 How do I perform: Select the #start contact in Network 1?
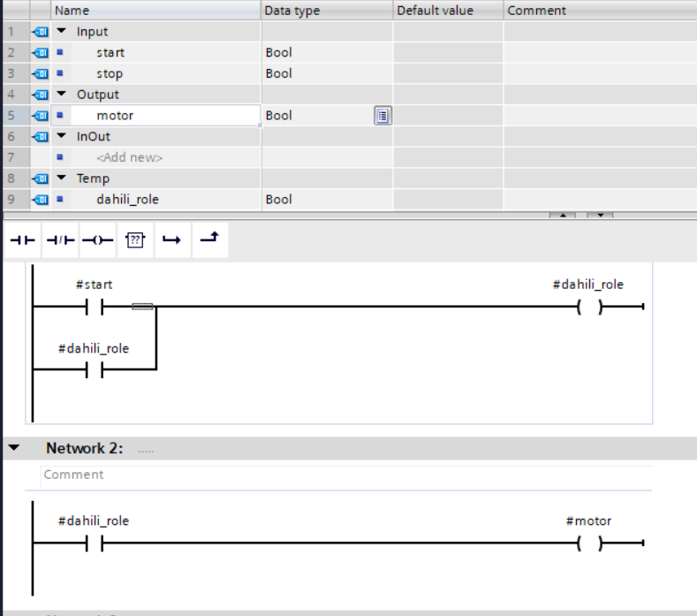pos(95,307)
